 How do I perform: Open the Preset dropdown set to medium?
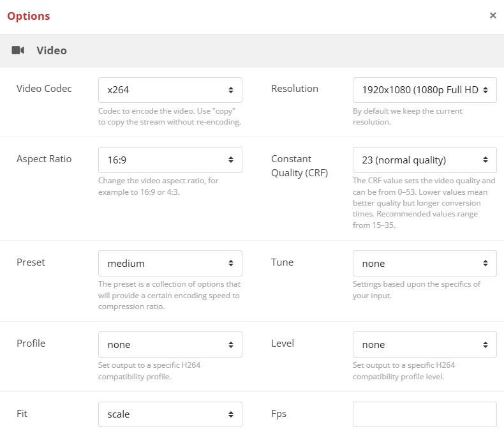point(170,263)
